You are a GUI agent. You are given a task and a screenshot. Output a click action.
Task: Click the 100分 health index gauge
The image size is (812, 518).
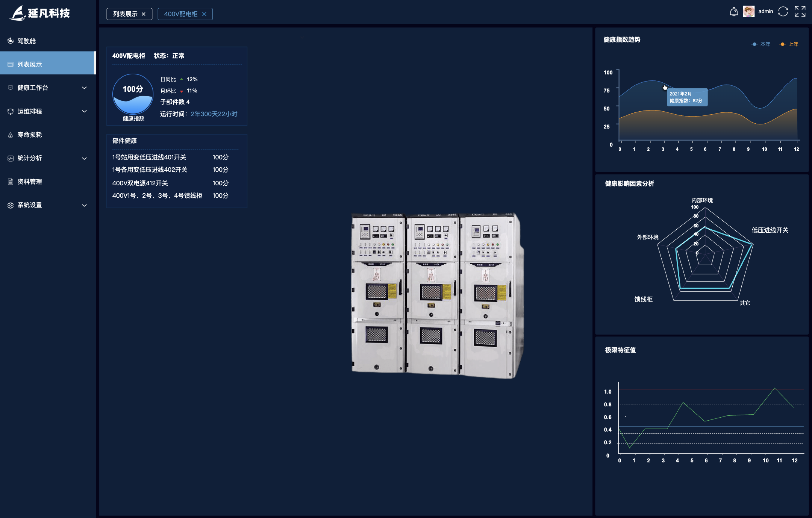(x=133, y=94)
